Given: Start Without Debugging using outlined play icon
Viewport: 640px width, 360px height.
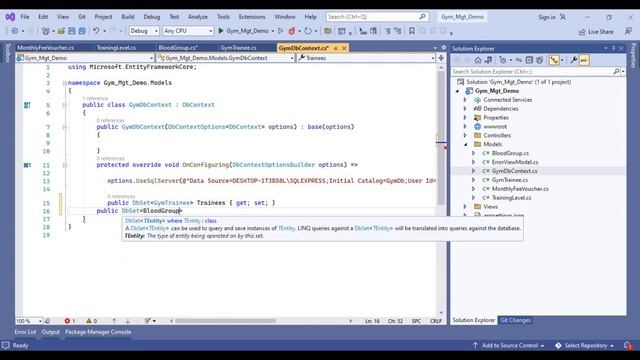Looking at the screenshot, I should (280, 31).
